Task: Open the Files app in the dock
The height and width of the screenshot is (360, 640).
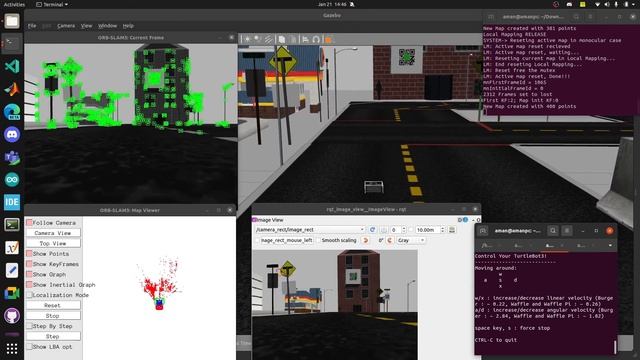Action: tap(12, 21)
